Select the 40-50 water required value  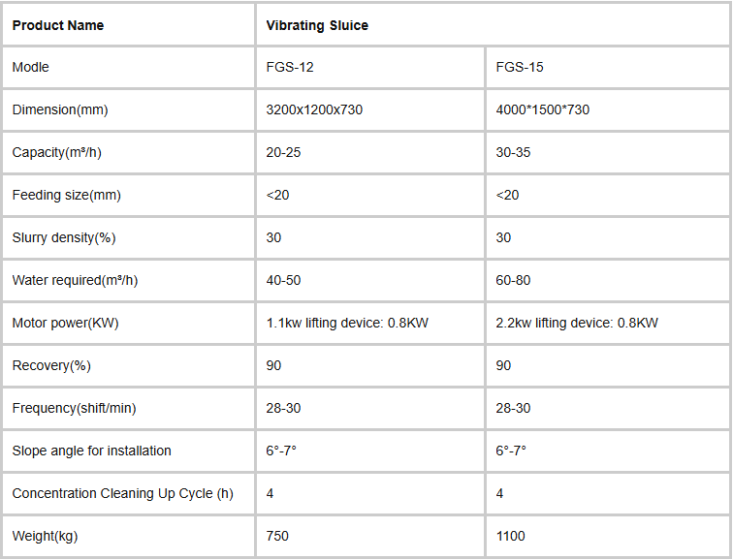284,281
